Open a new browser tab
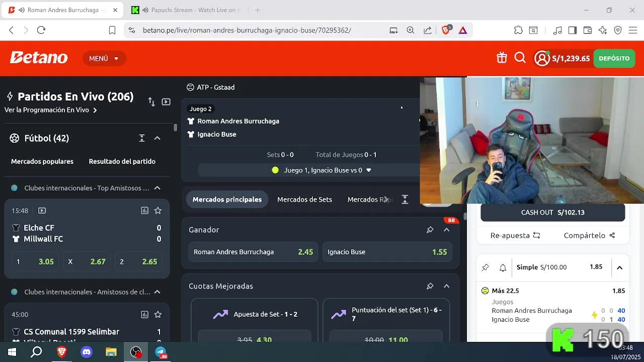Image resolution: width=644 pixels, height=362 pixels. (x=258, y=10)
